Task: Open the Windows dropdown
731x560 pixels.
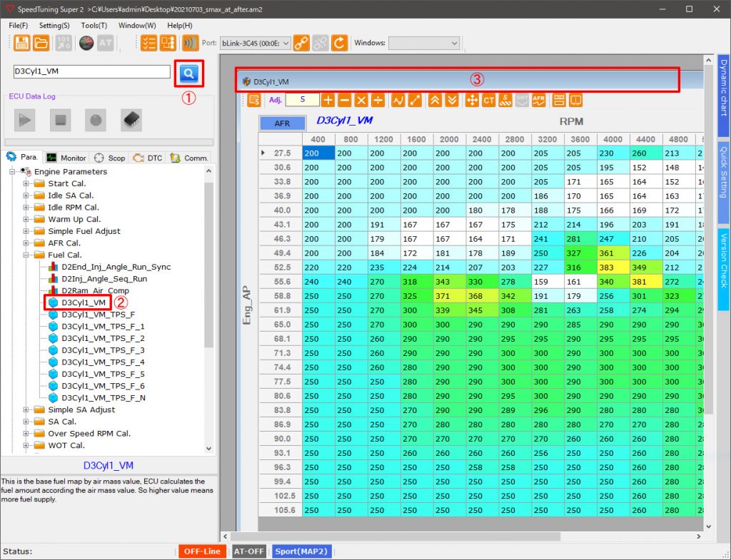Action: point(424,43)
